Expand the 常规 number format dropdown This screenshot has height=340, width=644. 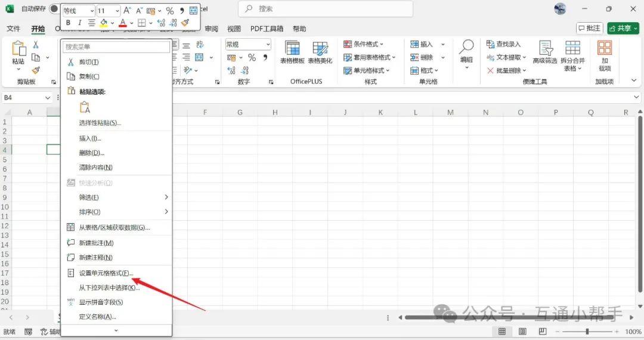click(x=267, y=45)
